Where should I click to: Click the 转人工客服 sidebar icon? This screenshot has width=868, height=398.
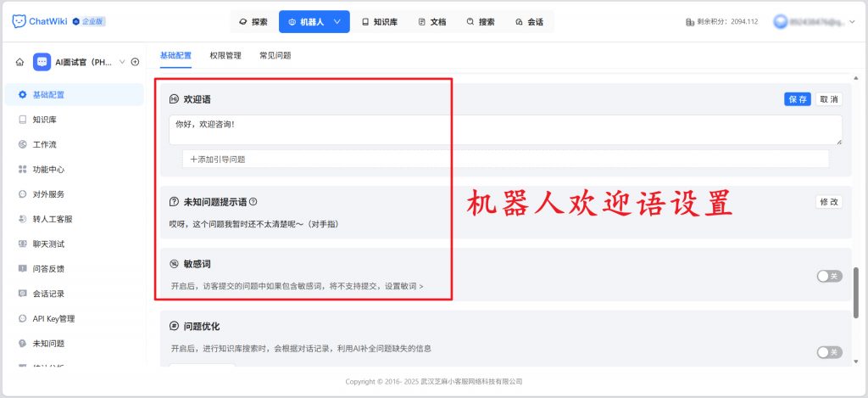tap(22, 219)
